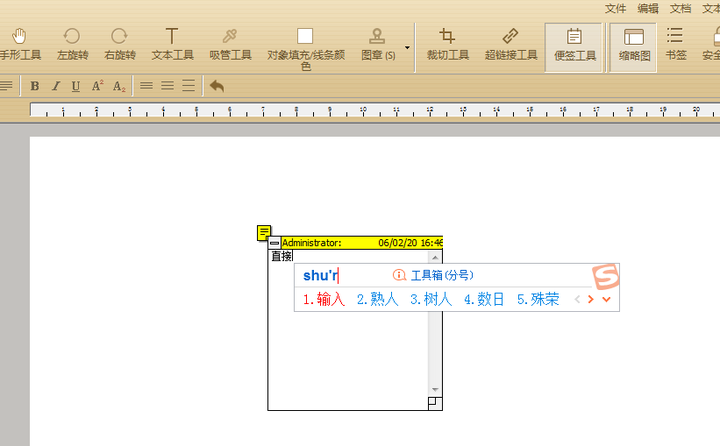
Task: Click the undo arrow icon
Action: coord(217,86)
